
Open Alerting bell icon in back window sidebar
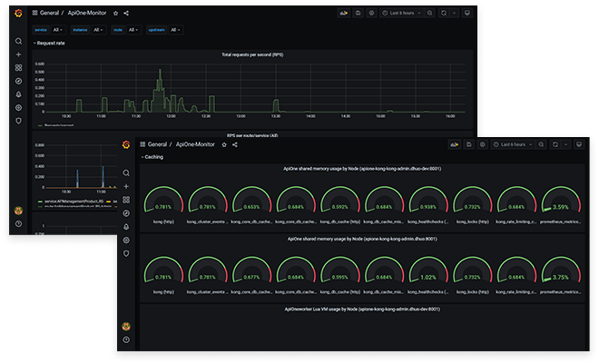coord(18,94)
